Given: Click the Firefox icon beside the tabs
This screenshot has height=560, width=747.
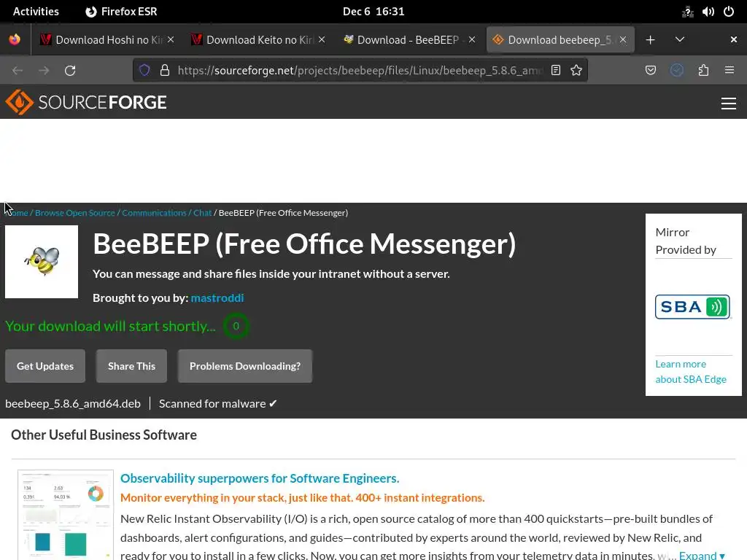Looking at the screenshot, I should [x=15, y=39].
